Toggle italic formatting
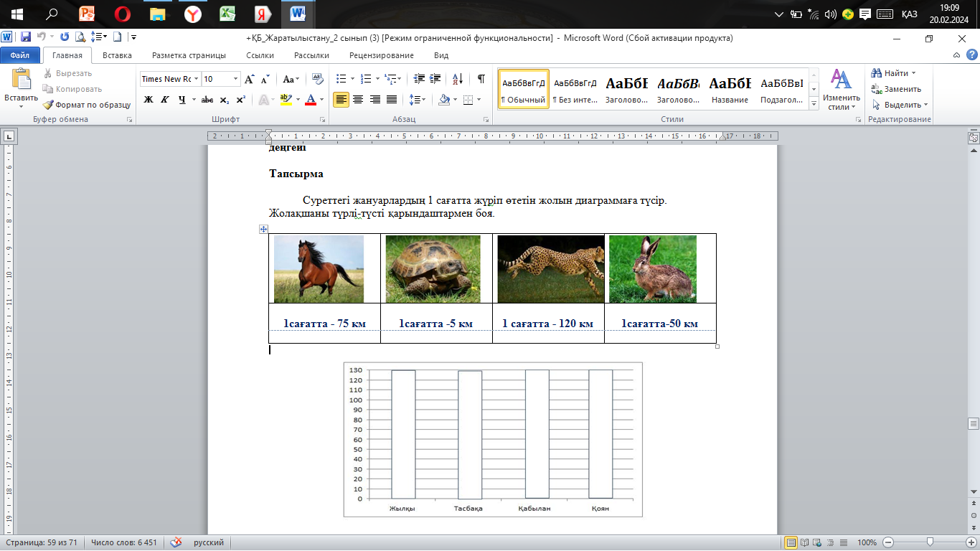The height and width of the screenshot is (551, 980). click(x=165, y=100)
